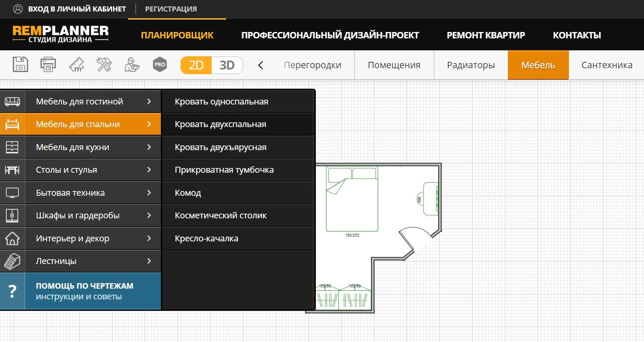The image size is (644, 342).
Task: Click the staircase icon
Action: (x=12, y=261)
